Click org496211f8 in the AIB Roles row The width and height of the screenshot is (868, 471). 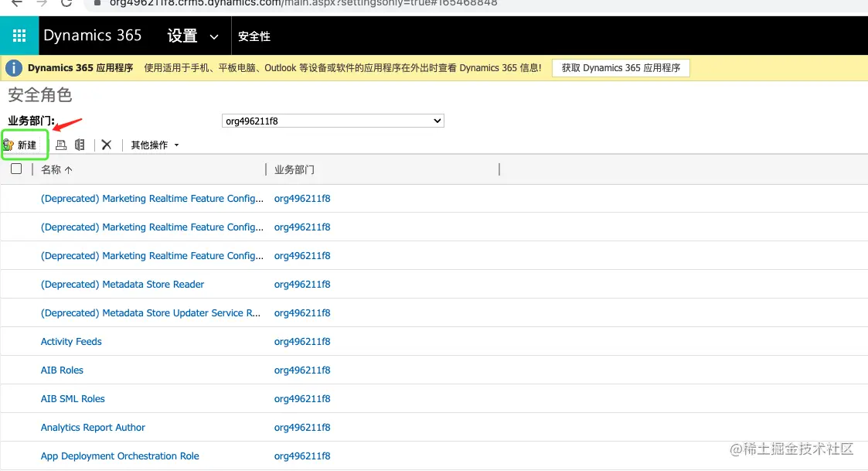[302, 370]
